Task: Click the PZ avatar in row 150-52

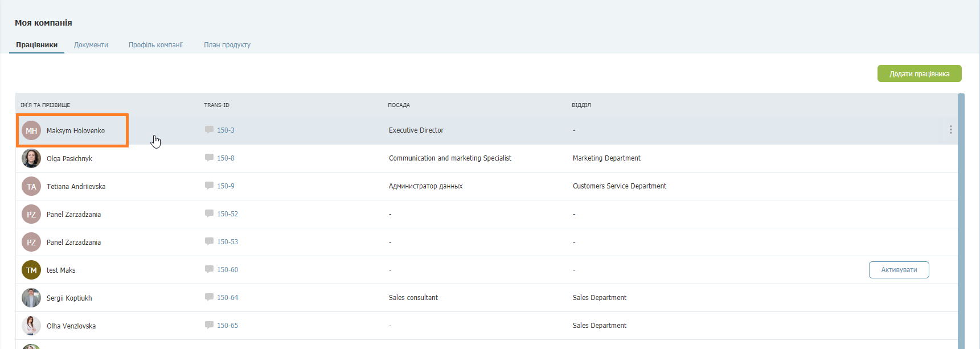Action: 31,214
